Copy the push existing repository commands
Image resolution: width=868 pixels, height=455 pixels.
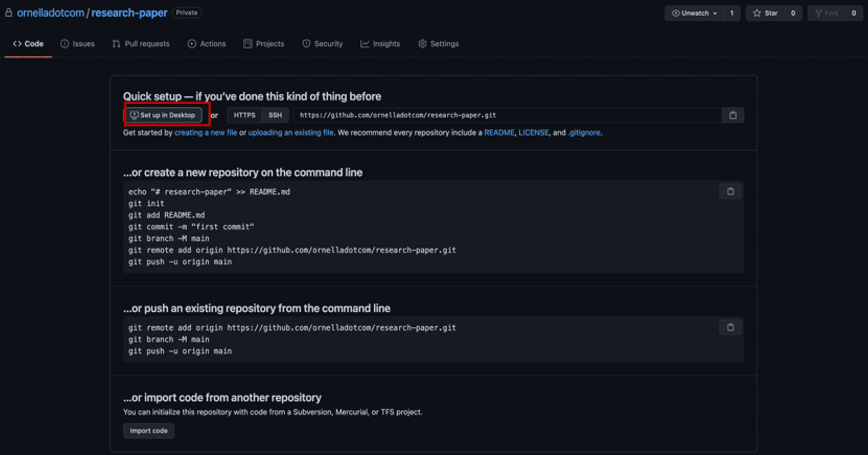[x=730, y=327]
